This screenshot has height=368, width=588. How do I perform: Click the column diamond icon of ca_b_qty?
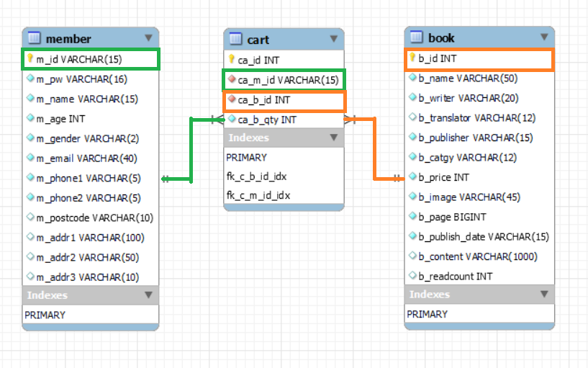click(232, 119)
